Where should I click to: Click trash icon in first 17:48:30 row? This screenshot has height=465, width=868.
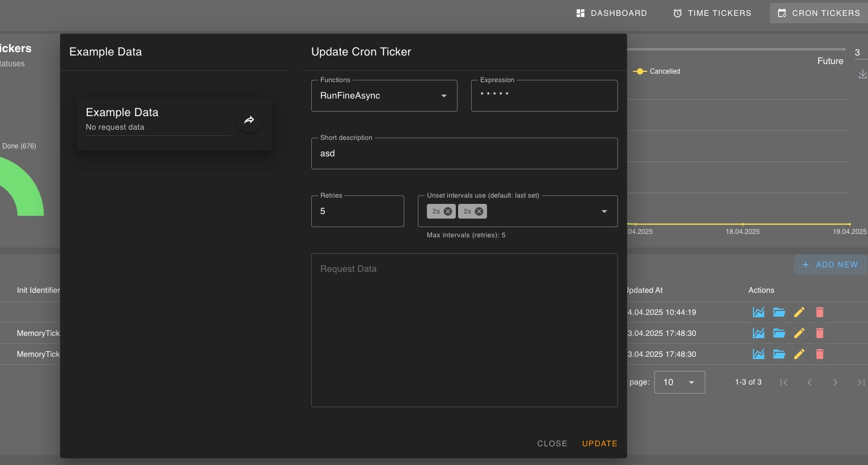pyautogui.click(x=820, y=333)
